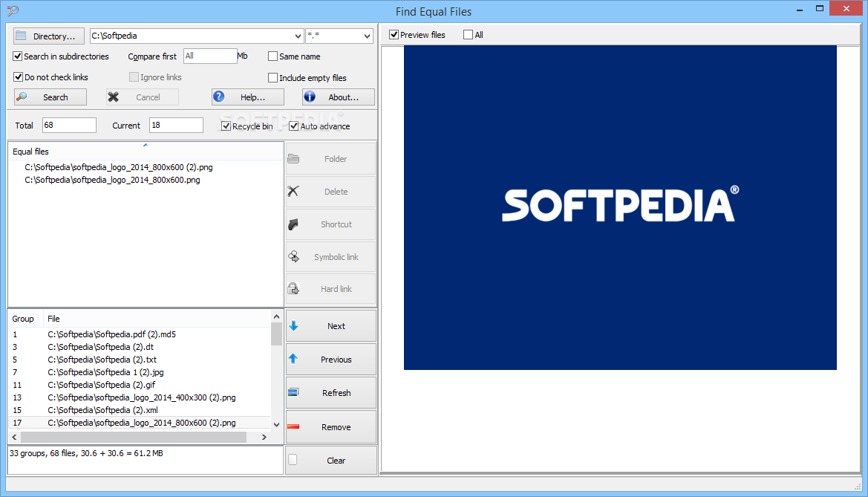
Task: Click the Shortcut arrow icon button
Action: tap(330, 224)
